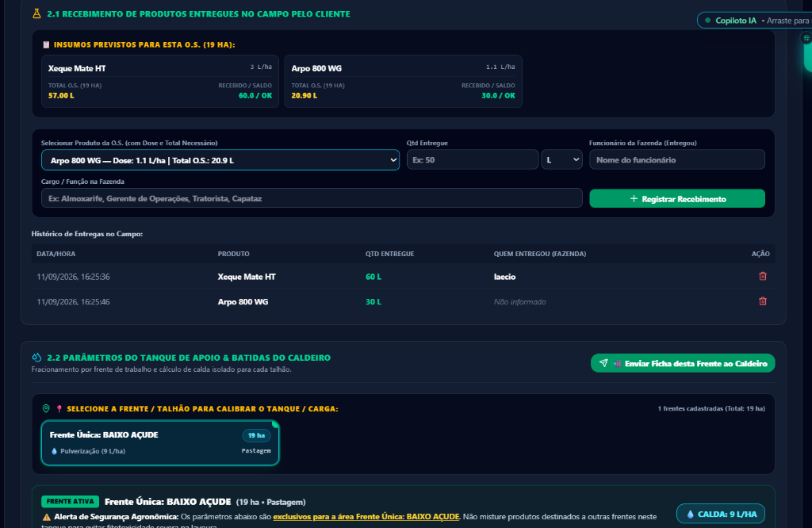This screenshot has height=528, width=812.
Task: Click the Arpo 800 WG supply card
Action: coord(403,82)
